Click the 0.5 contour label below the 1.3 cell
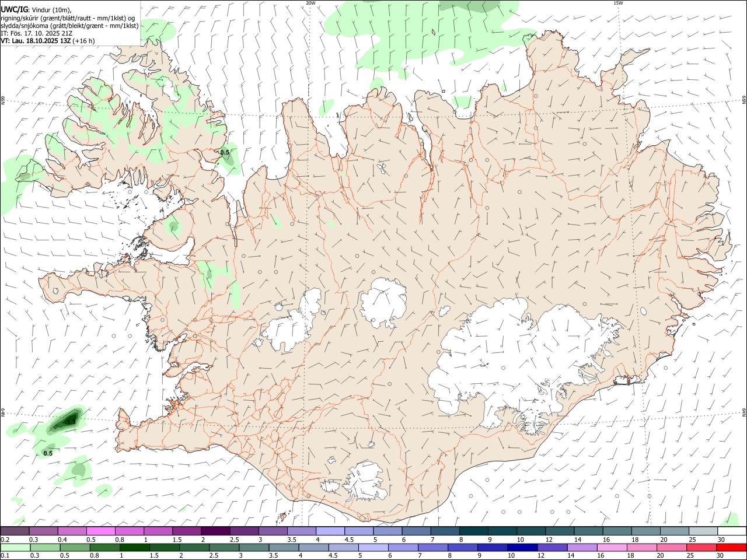The height and width of the screenshot is (560, 747). tap(48, 453)
